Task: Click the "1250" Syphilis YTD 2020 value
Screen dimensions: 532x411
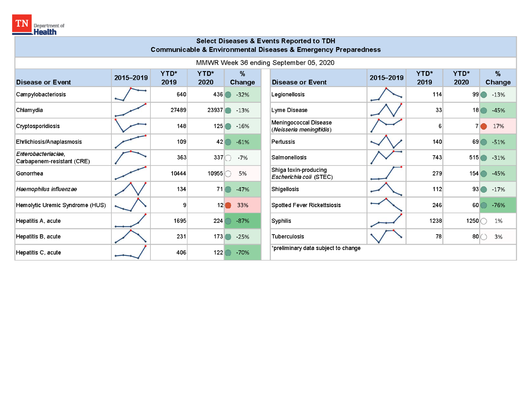Action: pos(473,221)
